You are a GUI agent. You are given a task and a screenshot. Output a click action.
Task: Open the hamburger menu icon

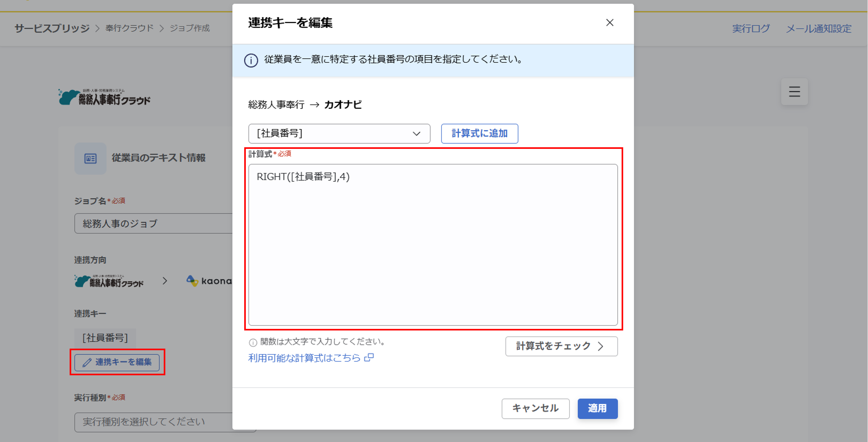click(x=794, y=92)
